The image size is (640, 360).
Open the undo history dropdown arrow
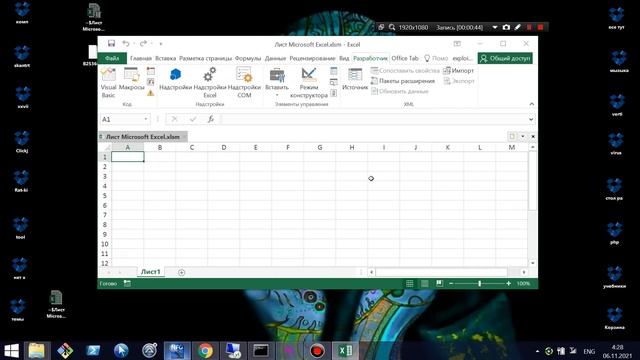pyautogui.click(x=134, y=44)
